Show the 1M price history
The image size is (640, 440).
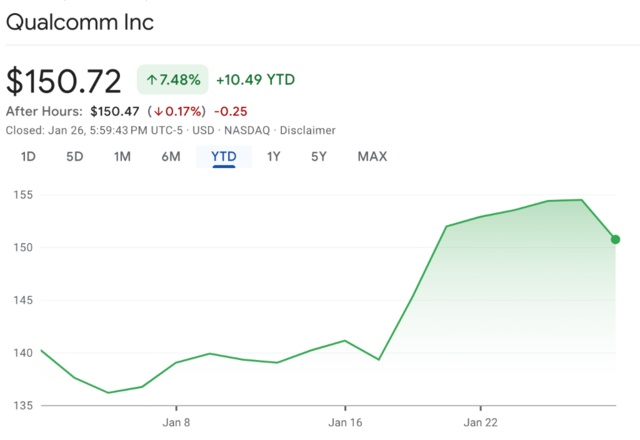point(122,156)
